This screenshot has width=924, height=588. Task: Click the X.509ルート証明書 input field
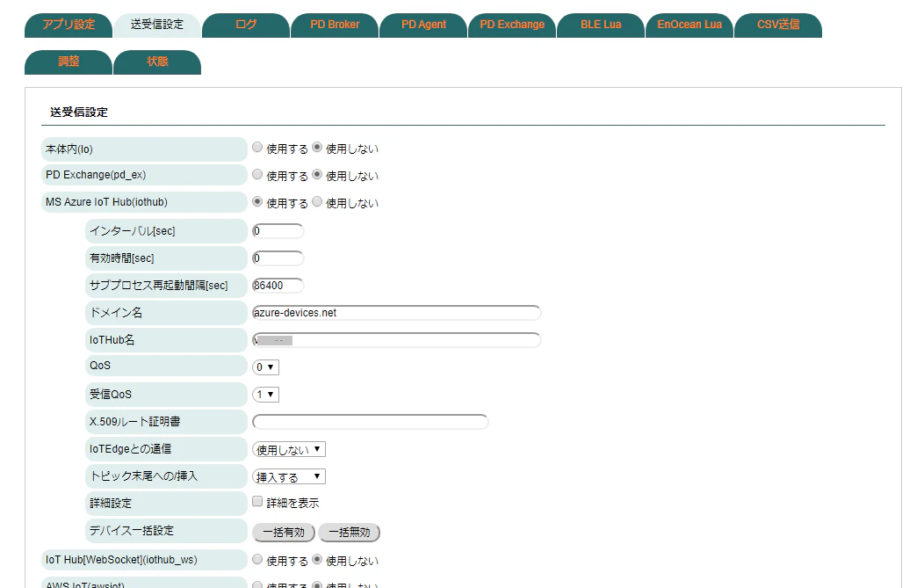tap(370, 422)
